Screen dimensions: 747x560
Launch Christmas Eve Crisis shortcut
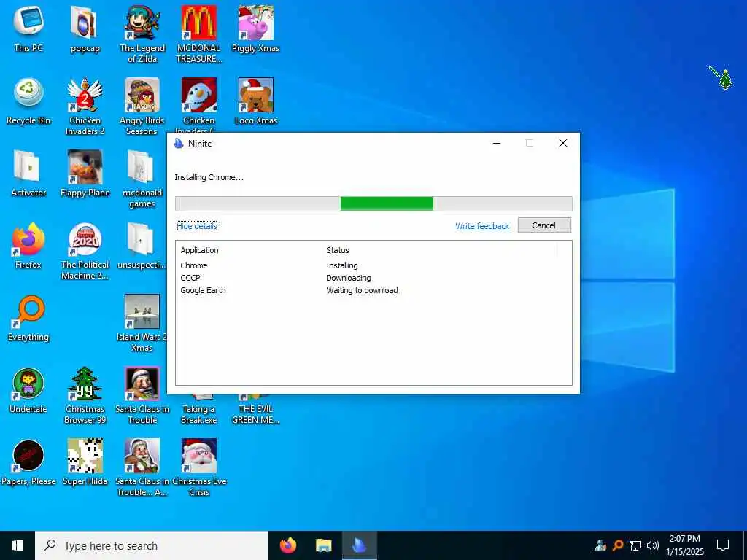[199, 467]
